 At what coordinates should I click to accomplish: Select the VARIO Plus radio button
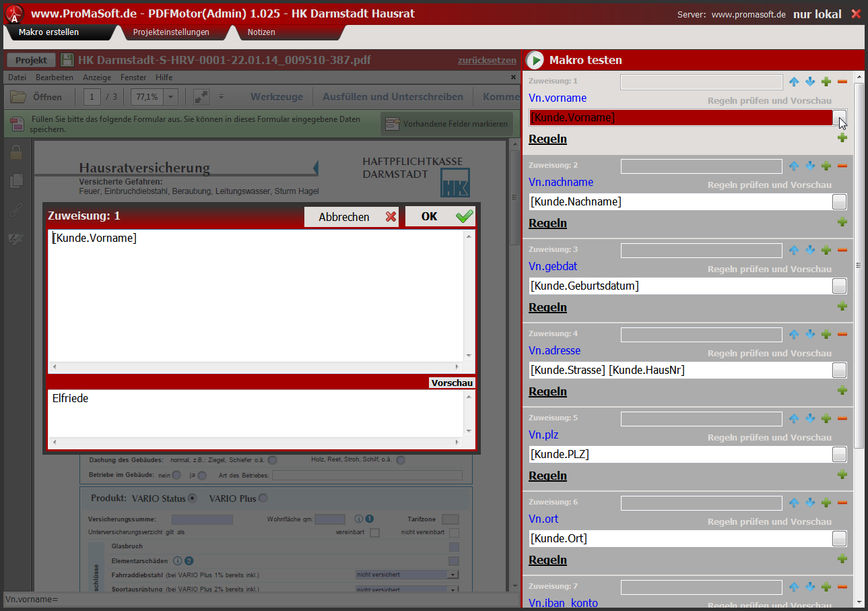pyautogui.click(x=263, y=499)
